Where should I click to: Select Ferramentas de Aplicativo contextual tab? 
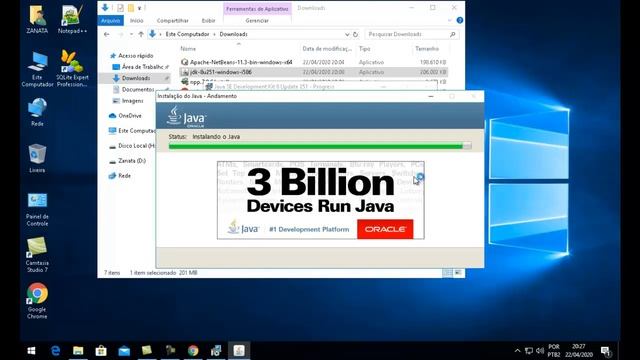click(257, 8)
